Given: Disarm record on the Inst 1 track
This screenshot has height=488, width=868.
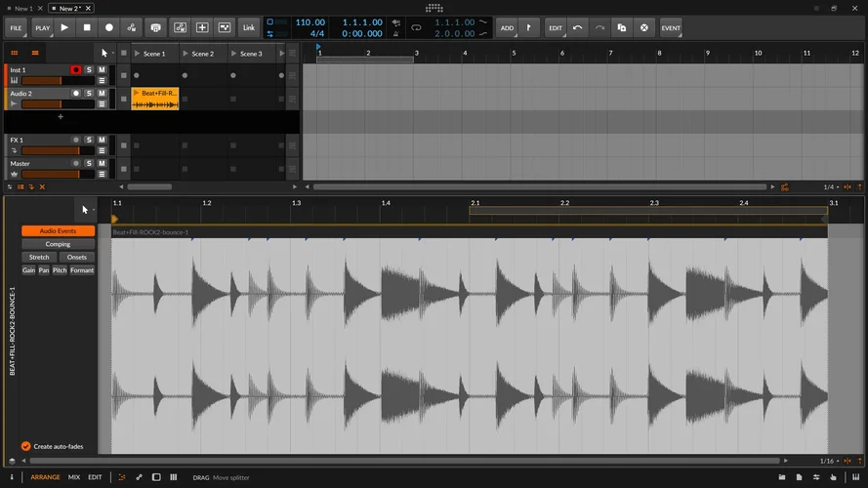Looking at the screenshot, I should [75, 70].
